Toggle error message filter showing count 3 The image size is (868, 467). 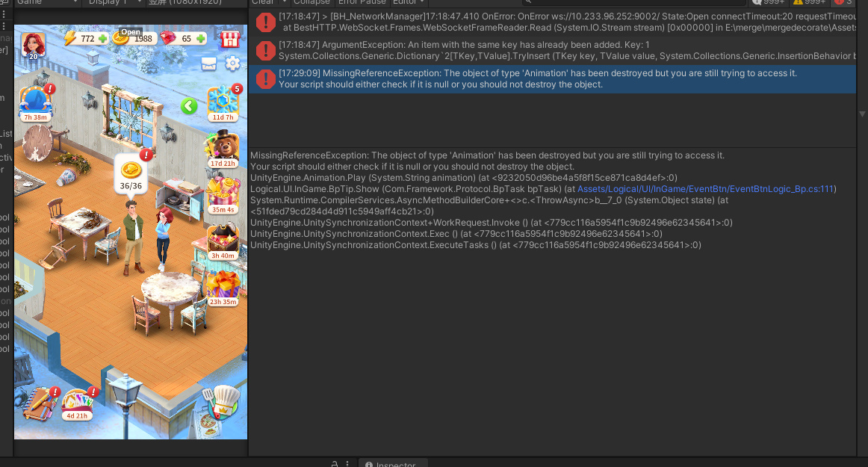point(843,2)
